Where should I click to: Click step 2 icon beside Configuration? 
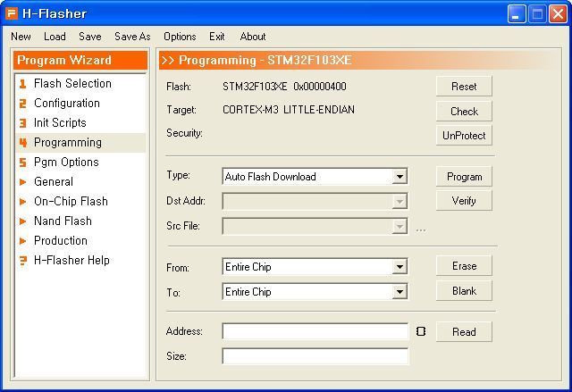pyautogui.click(x=22, y=104)
